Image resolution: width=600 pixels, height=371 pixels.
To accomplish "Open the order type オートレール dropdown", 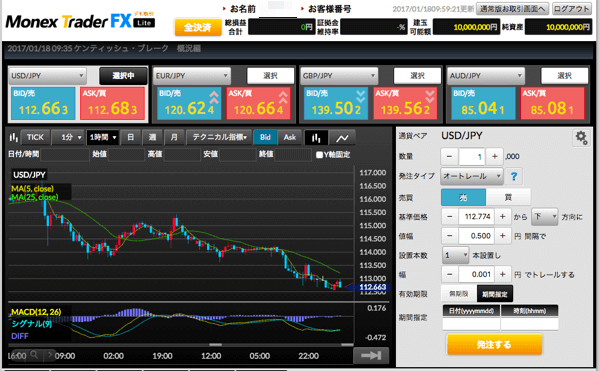I will 472,176.
